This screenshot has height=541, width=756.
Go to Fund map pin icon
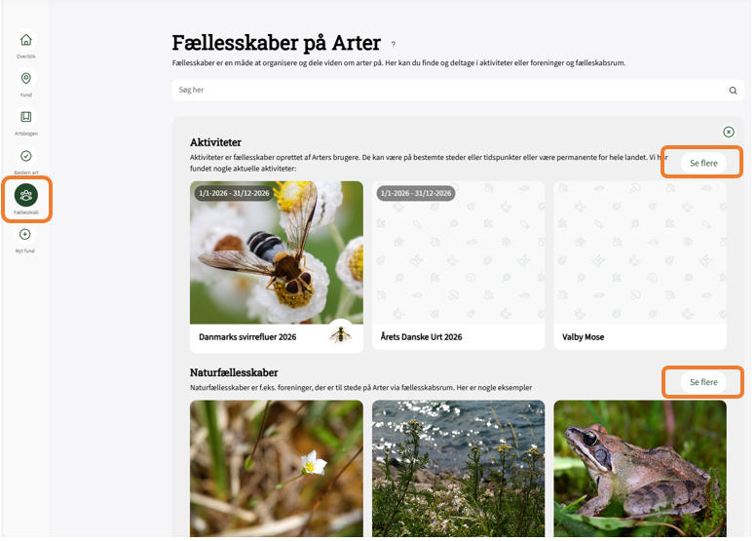tap(26, 78)
